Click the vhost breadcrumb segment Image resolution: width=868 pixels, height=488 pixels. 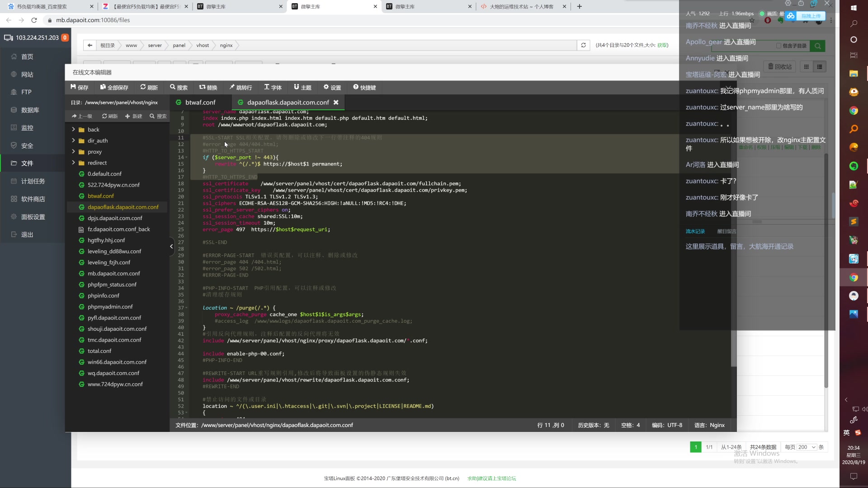(203, 45)
